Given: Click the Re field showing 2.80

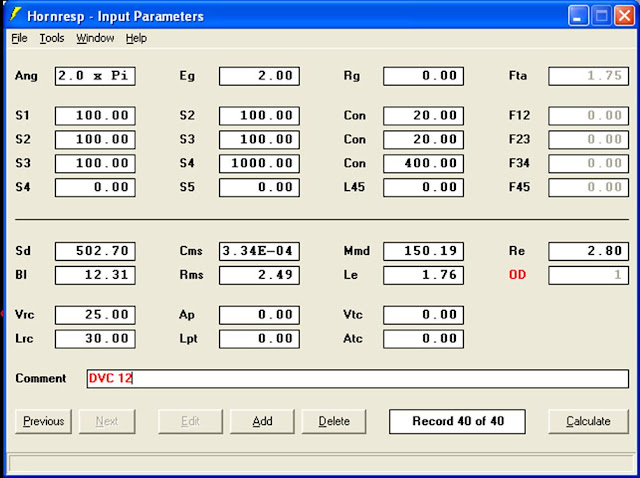Looking at the screenshot, I should click(x=588, y=251).
